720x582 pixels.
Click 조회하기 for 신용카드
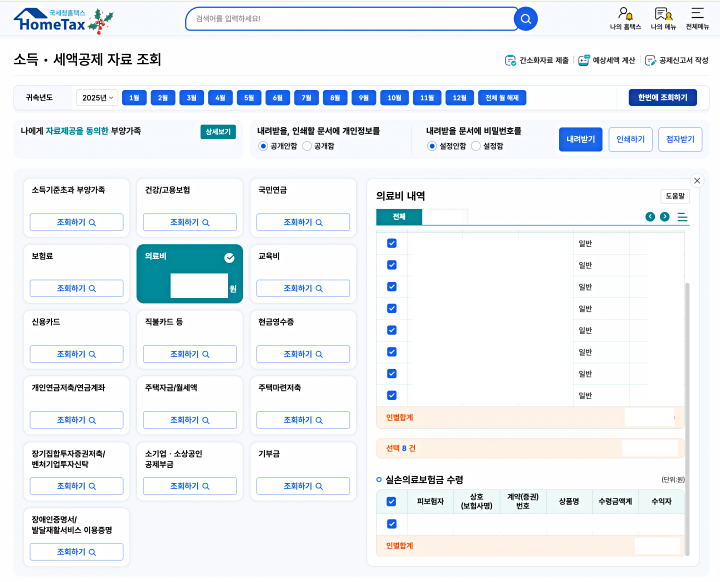click(x=77, y=354)
